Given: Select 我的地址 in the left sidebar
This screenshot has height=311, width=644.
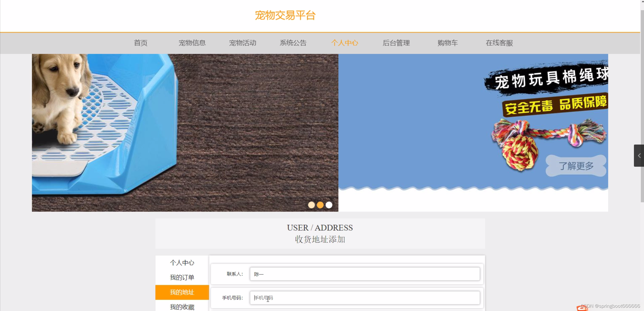Looking at the screenshot, I should click(182, 292).
